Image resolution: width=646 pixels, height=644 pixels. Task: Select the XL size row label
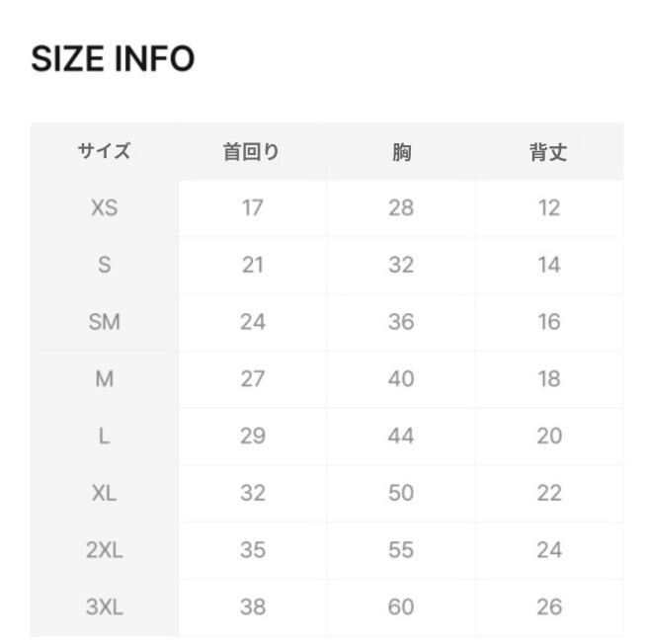coord(104,493)
